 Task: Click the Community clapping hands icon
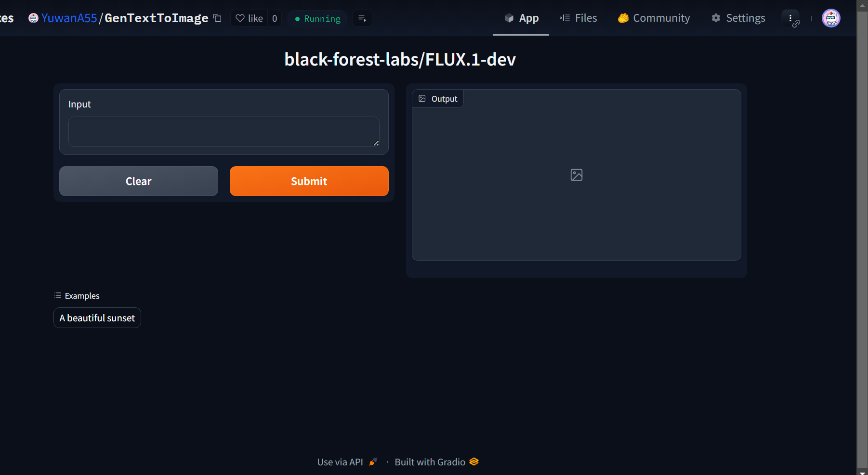click(x=622, y=18)
